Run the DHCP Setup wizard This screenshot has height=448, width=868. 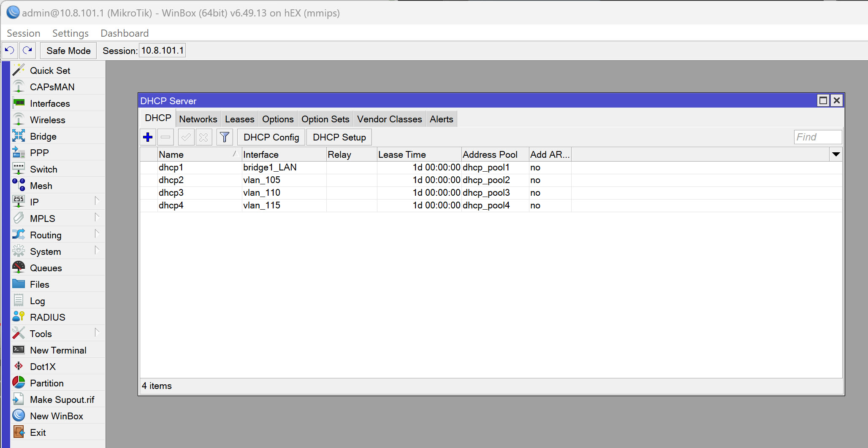[339, 137]
